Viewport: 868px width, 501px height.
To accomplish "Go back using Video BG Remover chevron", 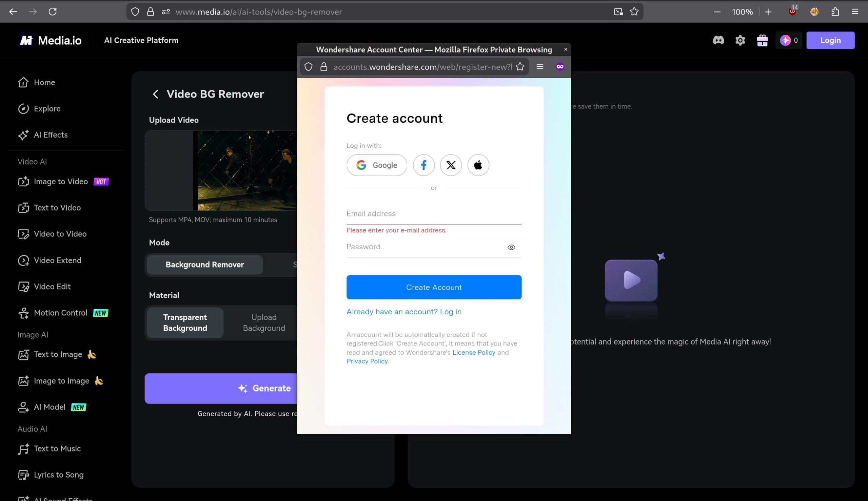I will (x=156, y=94).
